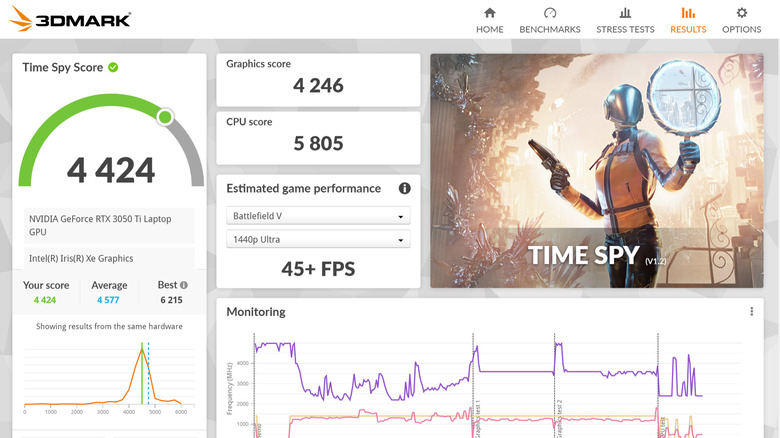This screenshot has width=780, height=438.
Task: Click the score distribution chart peak
Action: [142, 348]
